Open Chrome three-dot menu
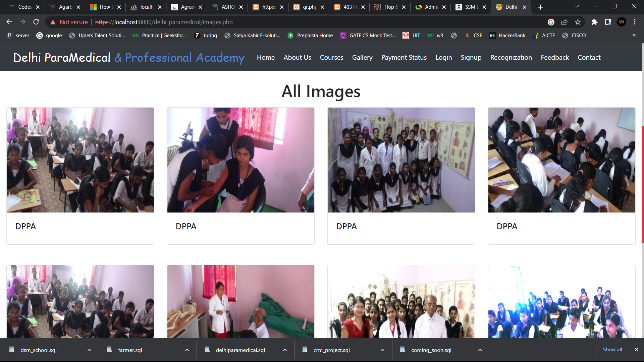Image resolution: width=644 pixels, height=362 pixels. pyautogui.click(x=635, y=22)
